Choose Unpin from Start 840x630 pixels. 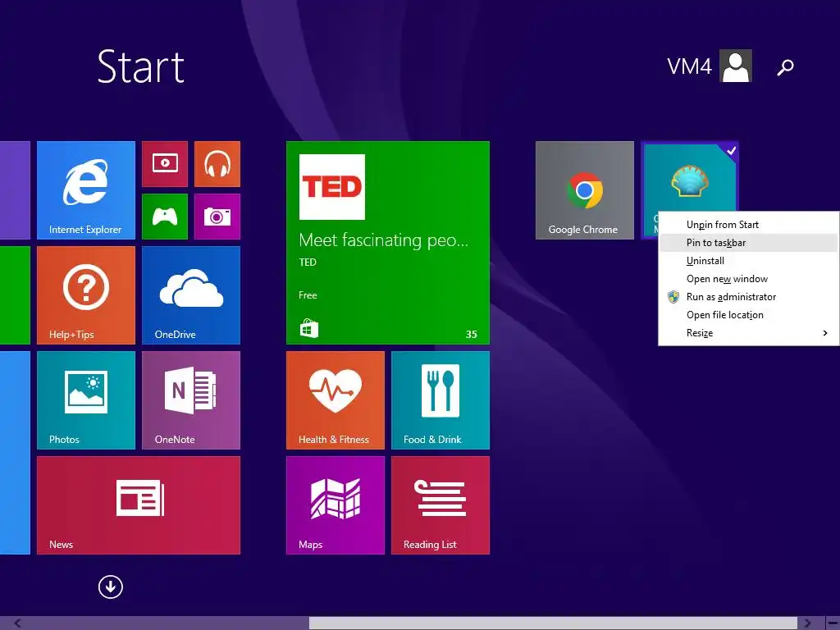[748, 225]
